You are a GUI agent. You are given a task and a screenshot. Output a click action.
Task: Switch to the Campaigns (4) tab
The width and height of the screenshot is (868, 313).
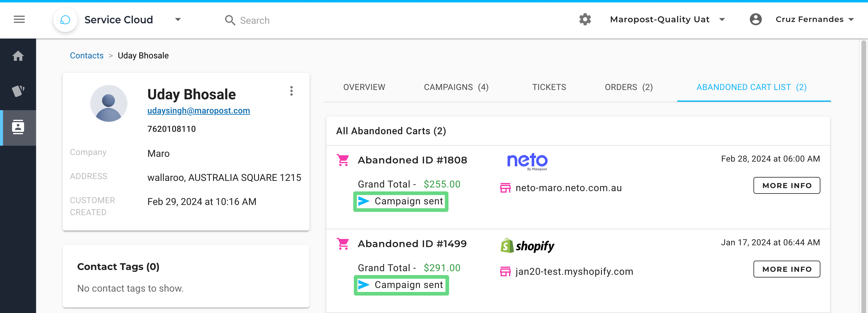[456, 87]
